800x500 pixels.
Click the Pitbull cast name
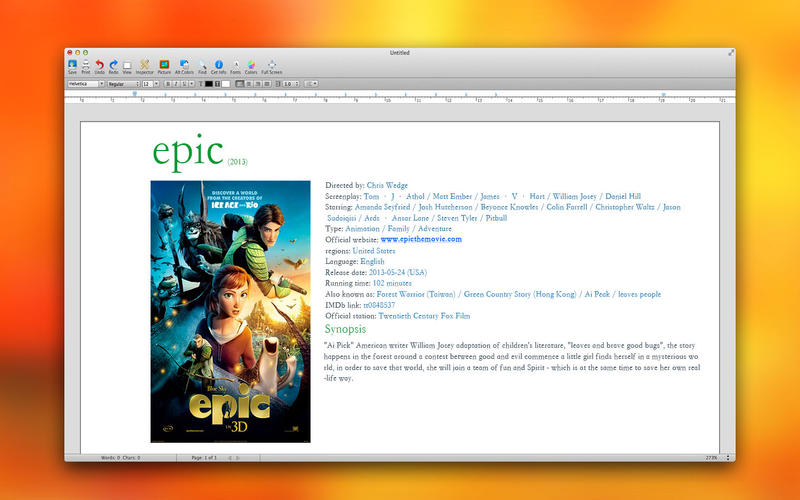[496, 218]
